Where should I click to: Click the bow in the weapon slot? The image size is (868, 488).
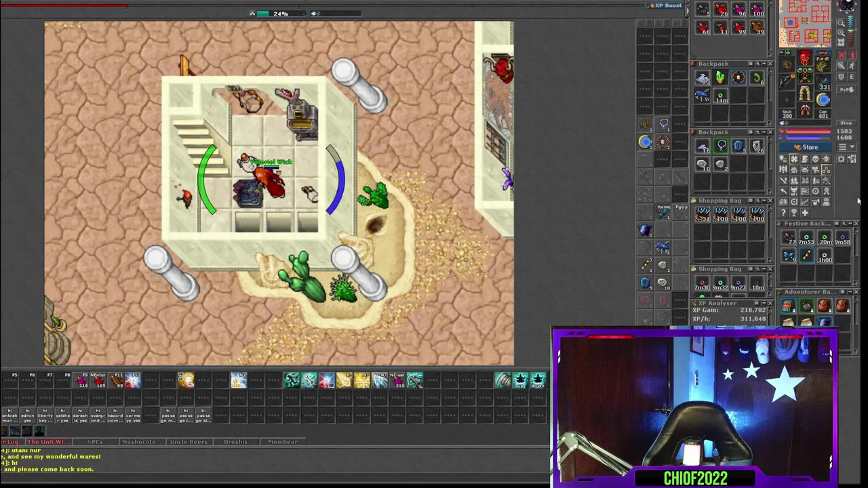787,81
